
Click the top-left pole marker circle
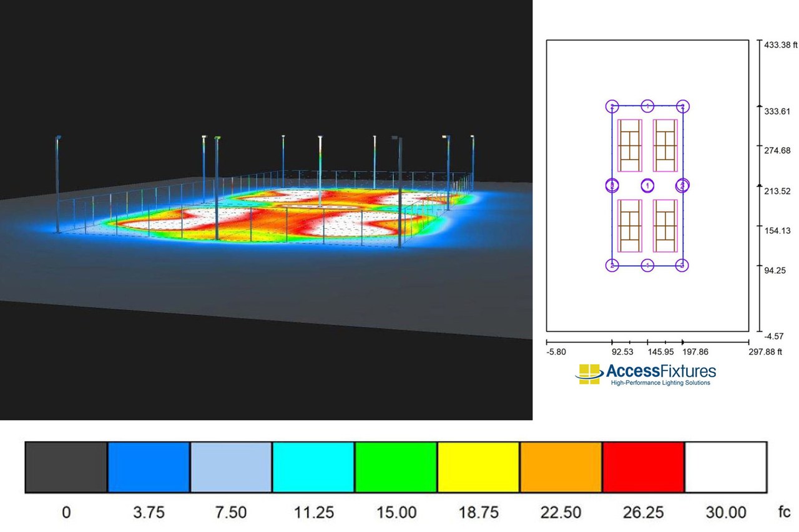pyautogui.click(x=611, y=105)
